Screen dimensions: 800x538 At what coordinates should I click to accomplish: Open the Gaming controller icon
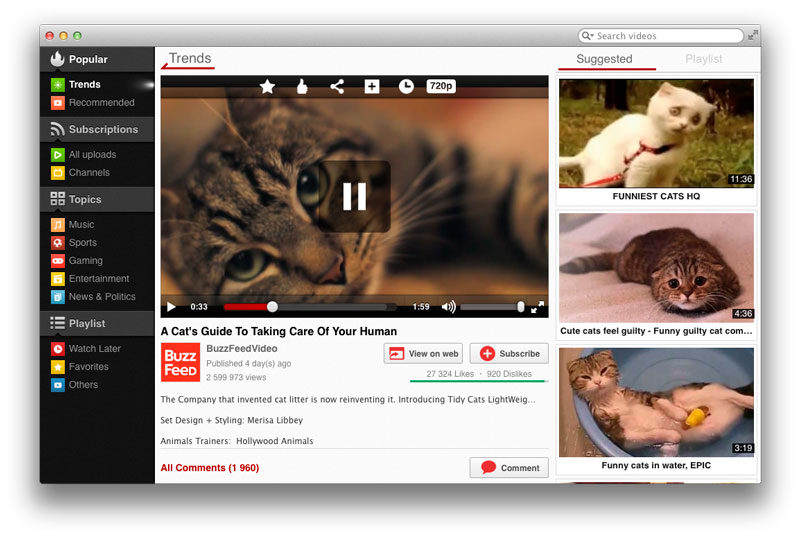pyautogui.click(x=58, y=261)
